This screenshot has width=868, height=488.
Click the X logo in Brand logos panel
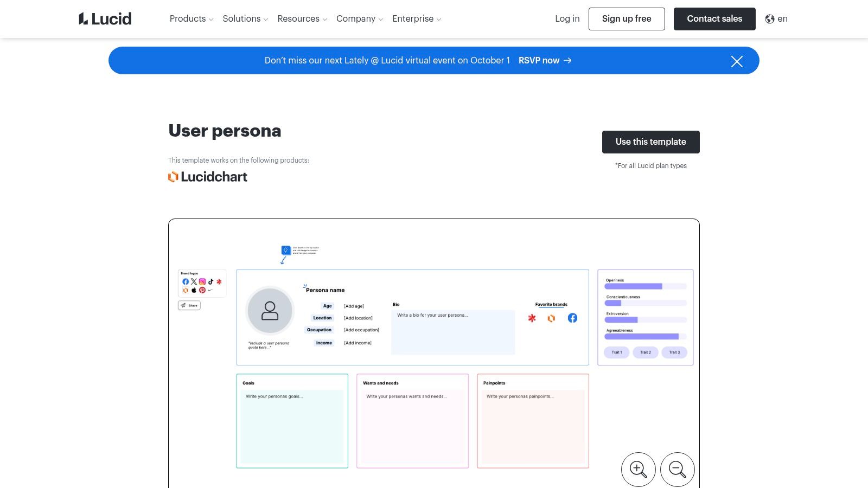point(194,282)
